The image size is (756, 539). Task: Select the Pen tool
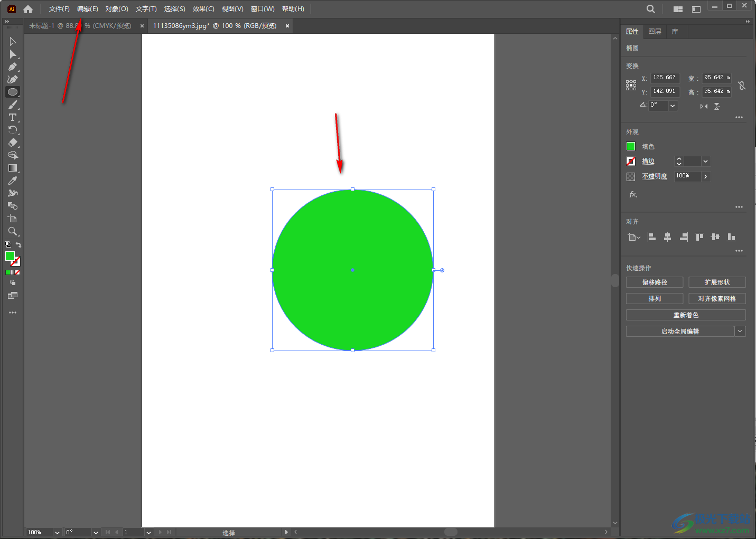13,67
